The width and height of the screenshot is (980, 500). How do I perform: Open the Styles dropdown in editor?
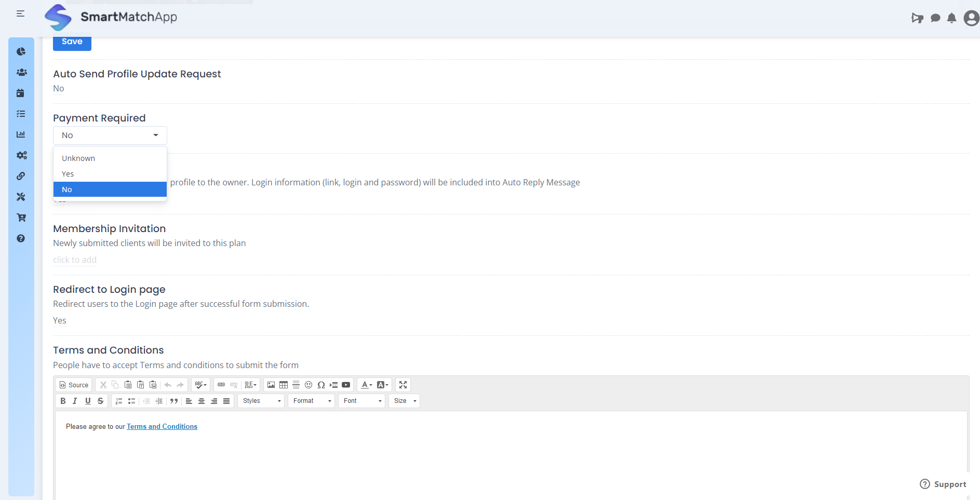[x=261, y=401]
